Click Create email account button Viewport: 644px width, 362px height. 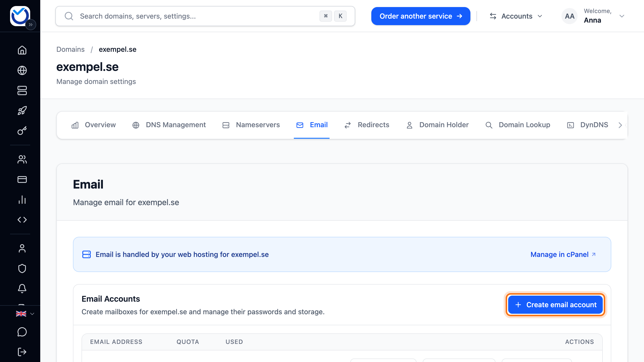tap(555, 305)
